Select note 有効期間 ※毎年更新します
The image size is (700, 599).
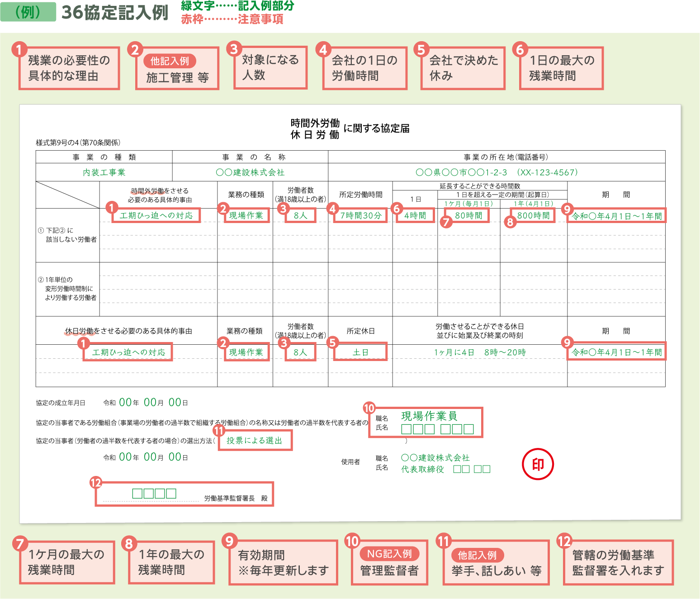pos(284,563)
